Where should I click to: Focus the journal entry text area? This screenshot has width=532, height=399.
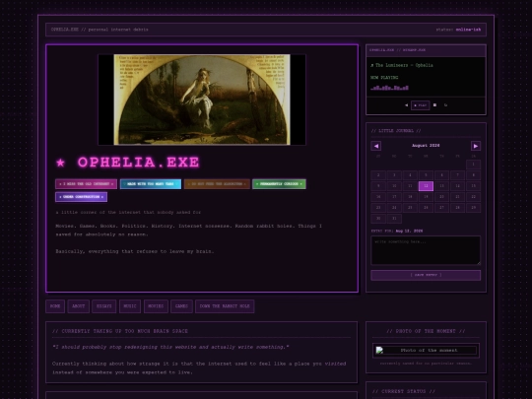pos(426,250)
